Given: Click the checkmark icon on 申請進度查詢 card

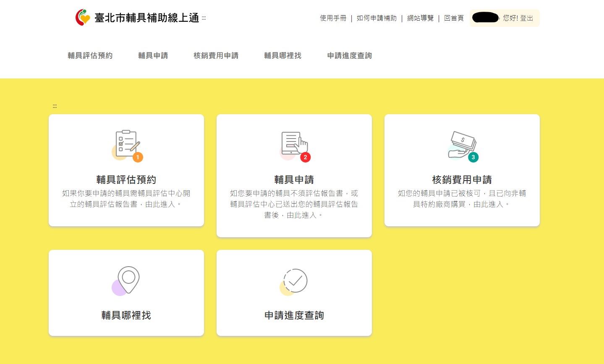Looking at the screenshot, I should point(295,280).
